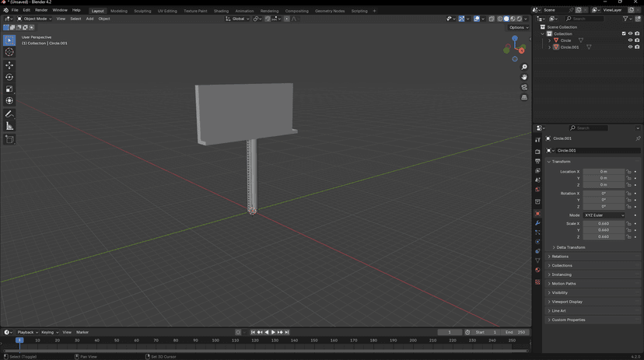Toggle X-ray mode in viewport header
Image resolution: width=644 pixels, height=360 pixels.
tap(492, 19)
